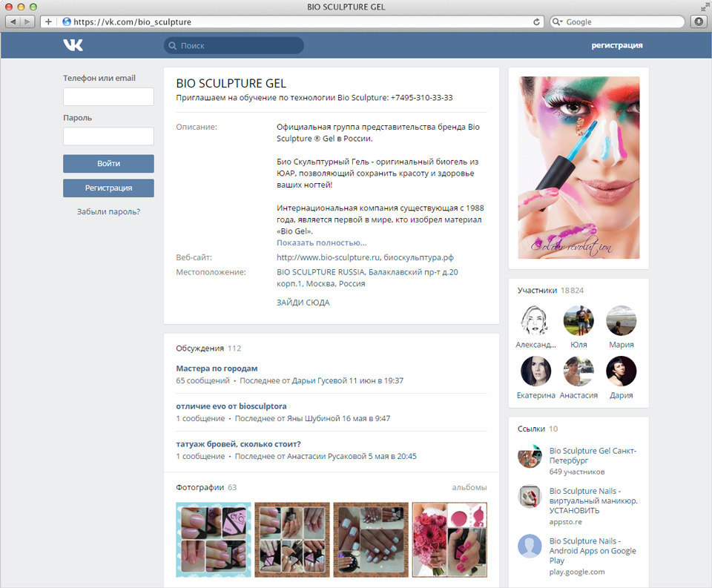Open link "Bio Sculpture Gel Санкт-Петербург"
The image size is (712, 588).
[593, 455]
